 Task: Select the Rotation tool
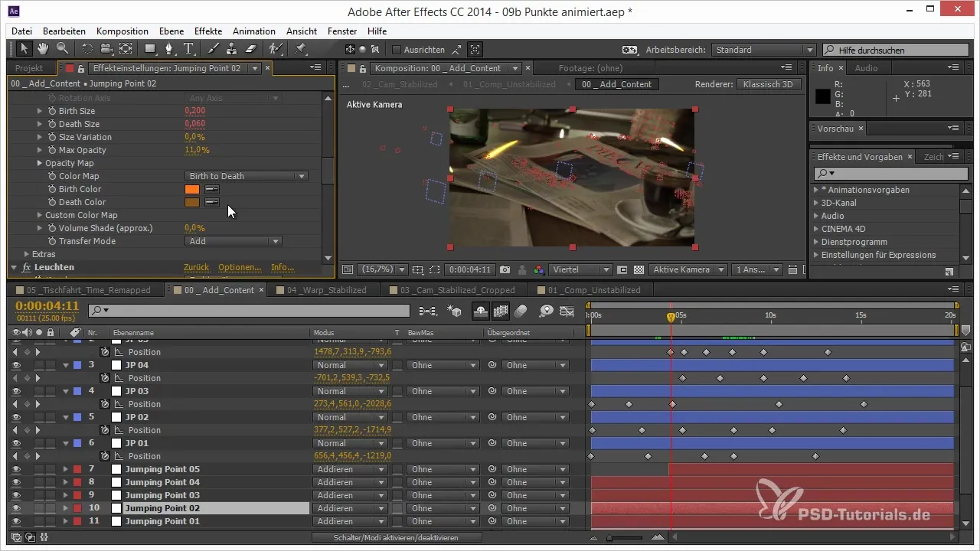[x=87, y=49]
